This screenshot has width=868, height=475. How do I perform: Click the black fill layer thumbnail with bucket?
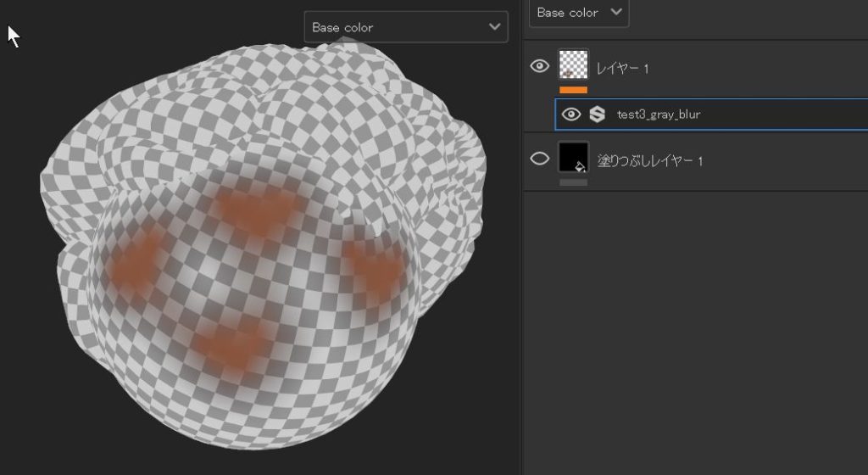573,158
